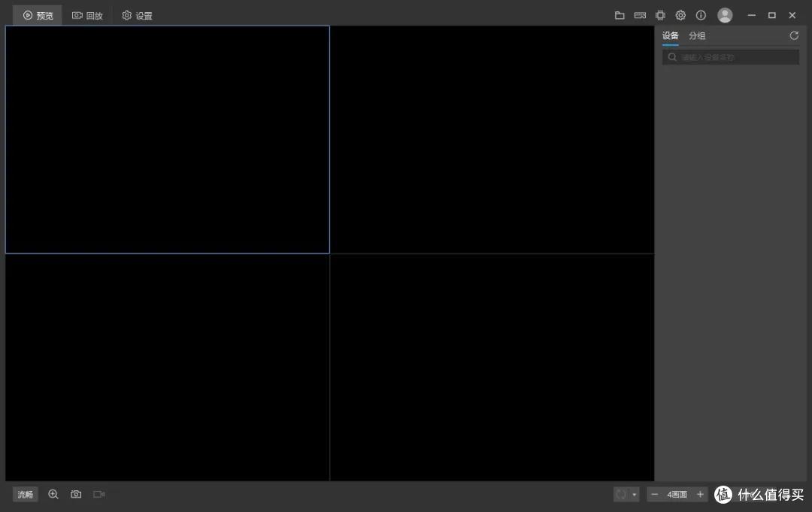This screenshot has width=812, height=512.
Task: Click the loop/cycle playback icon
Action: [x=621, y=495]
